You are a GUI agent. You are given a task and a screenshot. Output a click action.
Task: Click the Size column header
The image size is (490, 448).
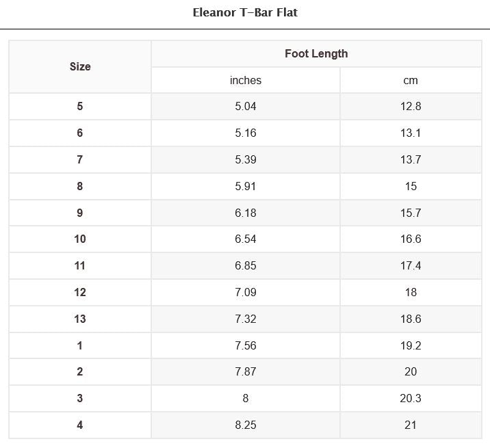tap(80, 66)
